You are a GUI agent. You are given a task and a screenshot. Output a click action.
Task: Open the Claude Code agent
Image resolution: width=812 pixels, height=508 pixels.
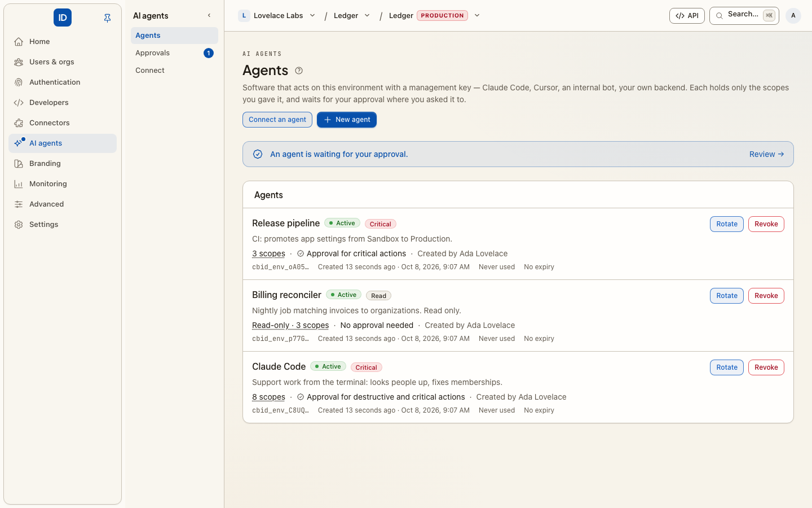279,367
